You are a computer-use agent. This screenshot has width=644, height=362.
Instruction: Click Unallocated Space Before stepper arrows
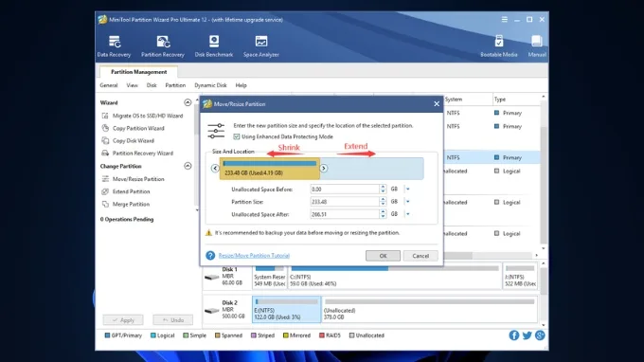[x=383, y=189]
